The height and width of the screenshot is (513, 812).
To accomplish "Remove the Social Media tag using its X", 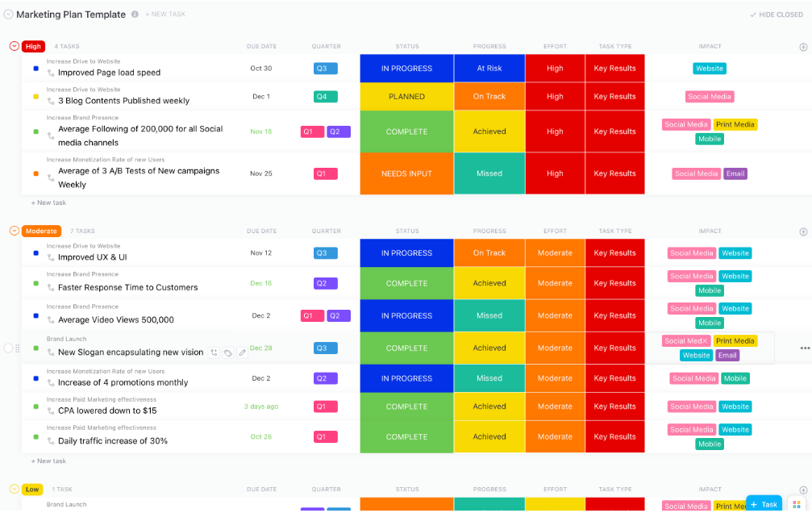I will pyautogui.click(x=704, y=341).
